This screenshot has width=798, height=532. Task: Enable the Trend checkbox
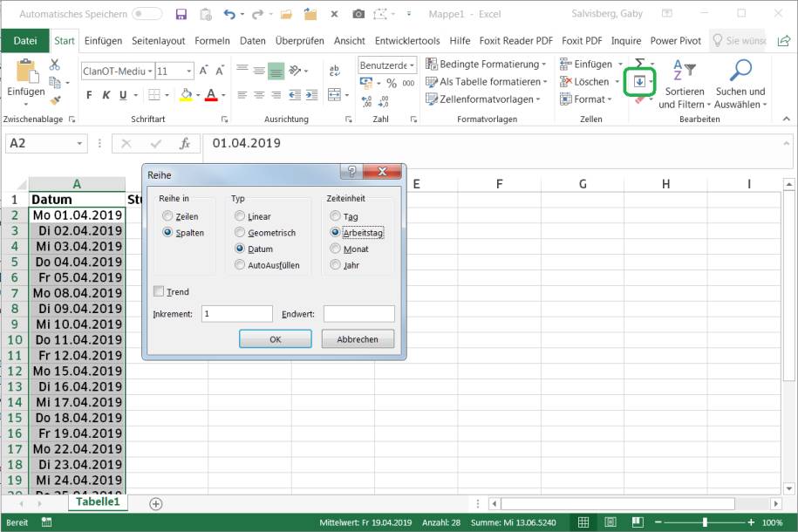click(x=158, y=291)
